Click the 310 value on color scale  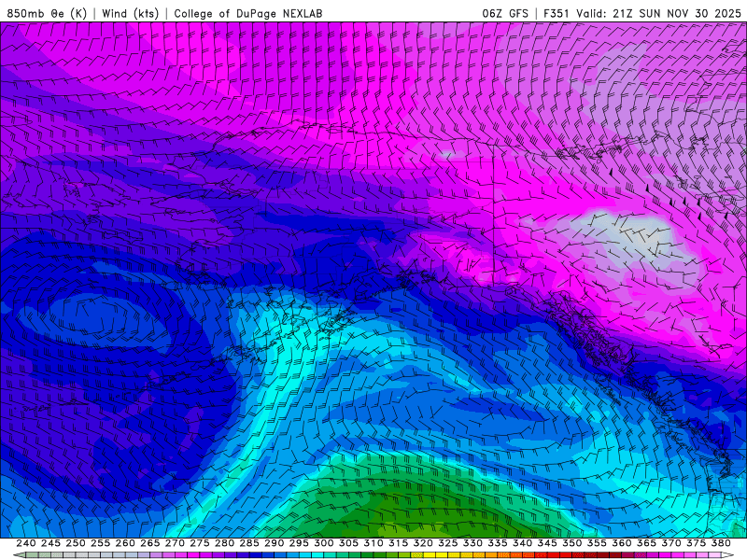[373, 543]
